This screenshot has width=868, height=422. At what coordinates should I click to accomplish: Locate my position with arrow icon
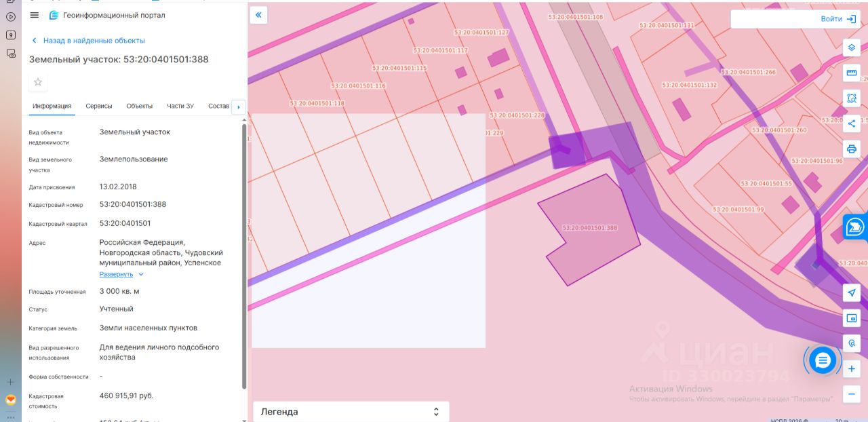[852, 292]
